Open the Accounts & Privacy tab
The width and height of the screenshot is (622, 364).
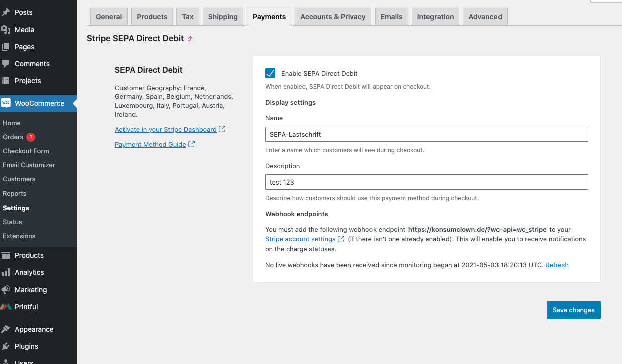(x=333, y=17)
